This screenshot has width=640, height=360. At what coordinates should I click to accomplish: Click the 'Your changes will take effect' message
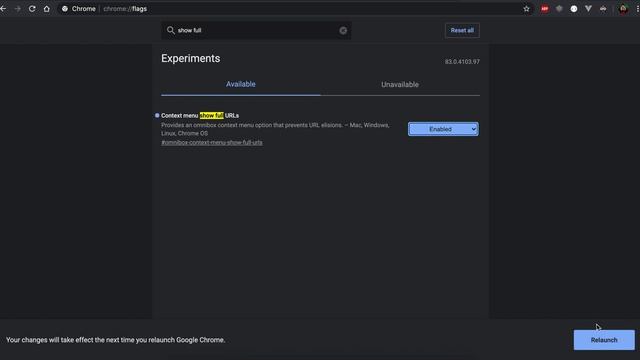coord(116,340)
